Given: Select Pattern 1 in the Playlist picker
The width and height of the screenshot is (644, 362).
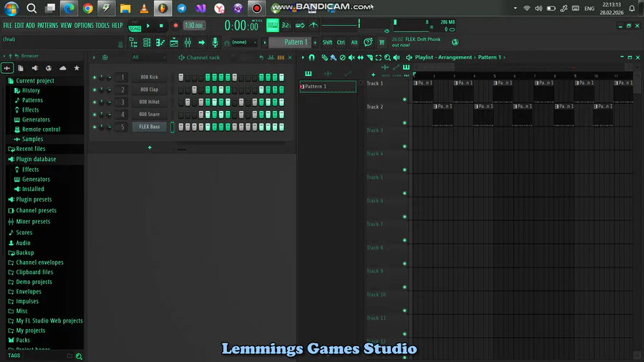Looking at the screenshot, I should (x=328, y=87).
